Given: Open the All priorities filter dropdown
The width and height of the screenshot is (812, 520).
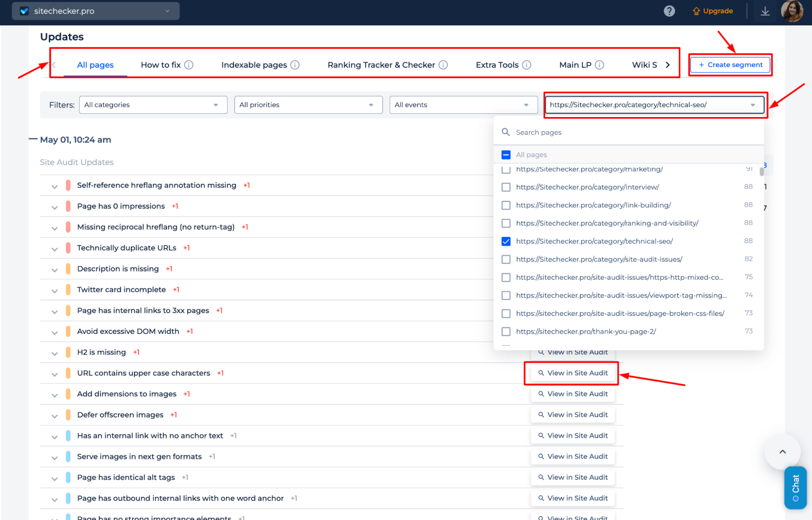Looking at the screenshot, I should click(x=308, y=105).
